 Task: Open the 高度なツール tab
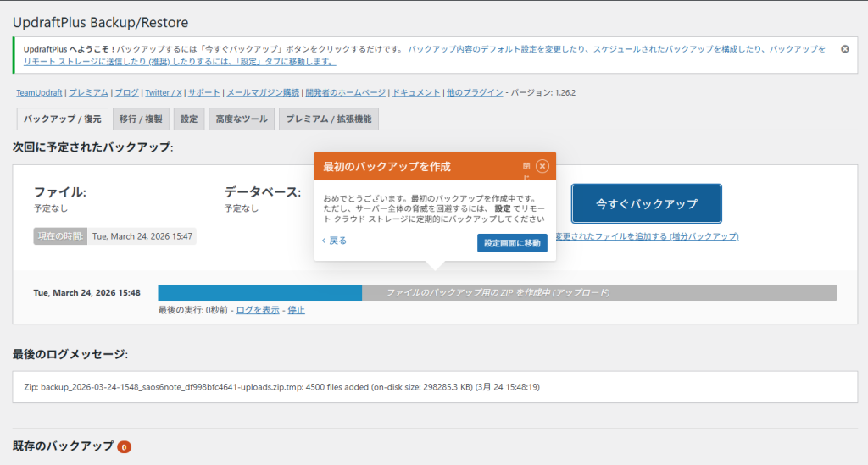(x=242, y=119)
